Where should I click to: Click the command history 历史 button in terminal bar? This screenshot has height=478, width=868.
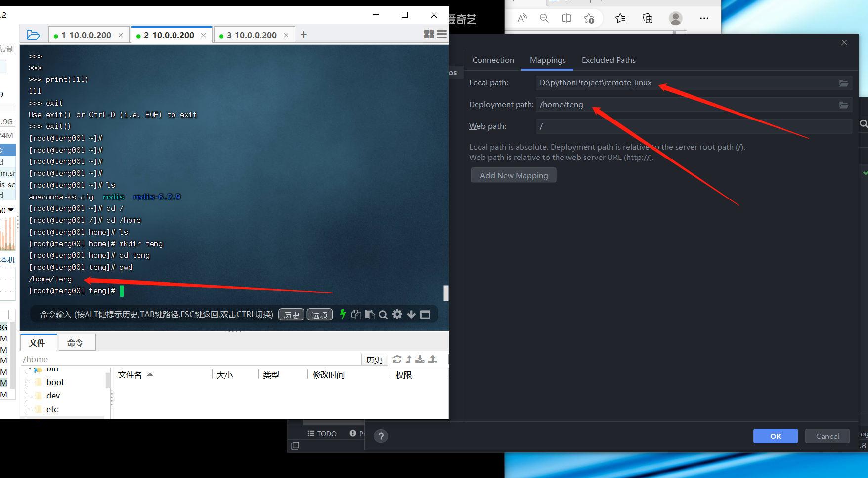(291, 315)
